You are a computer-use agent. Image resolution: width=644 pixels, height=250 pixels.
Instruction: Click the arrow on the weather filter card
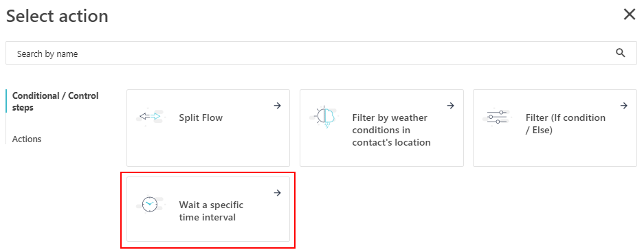click(x=451, y=106)
